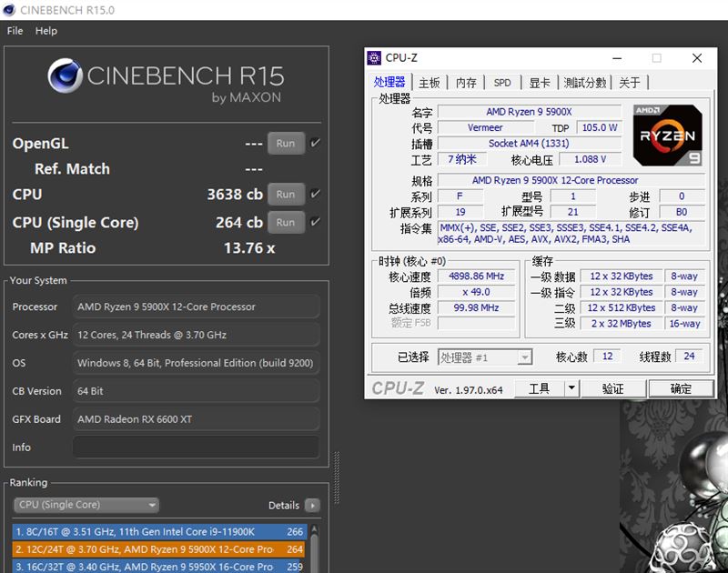Close the CPU-Z window
This screenshot has height=573, width=728.
click(x=697, y=58)
